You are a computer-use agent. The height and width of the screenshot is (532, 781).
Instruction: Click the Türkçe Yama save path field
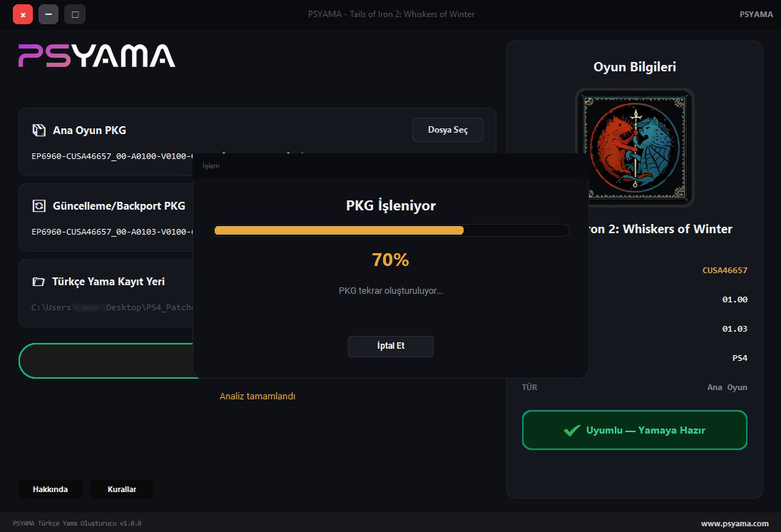point(112,308)
